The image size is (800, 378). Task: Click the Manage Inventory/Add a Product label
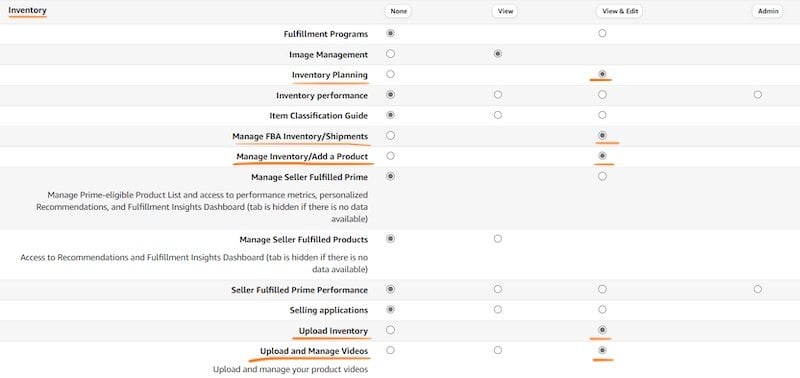(x=302, y=156)
